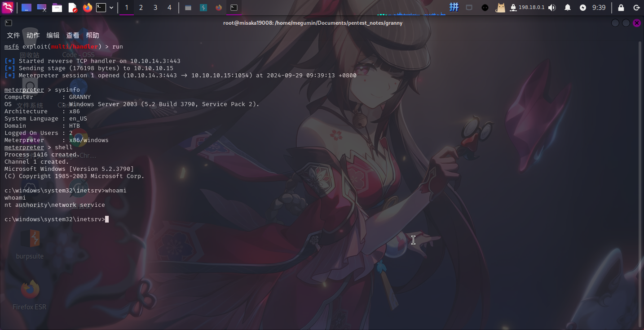Open the 查看 menu
This screenshot has width=644, height=330.
click(73, 36)
